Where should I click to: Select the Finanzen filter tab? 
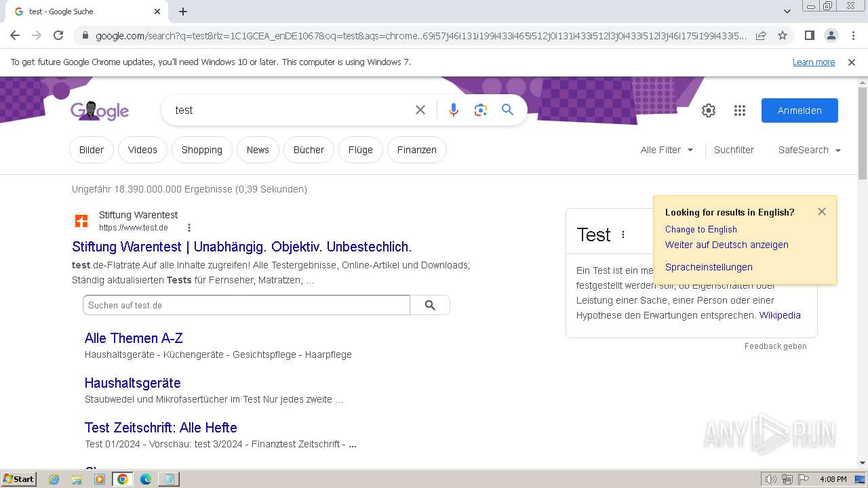[x=417, y=150]
